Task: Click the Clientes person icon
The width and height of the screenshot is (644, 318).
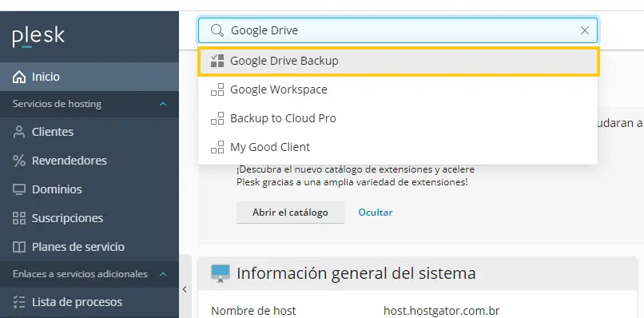Action: (19, 132)
